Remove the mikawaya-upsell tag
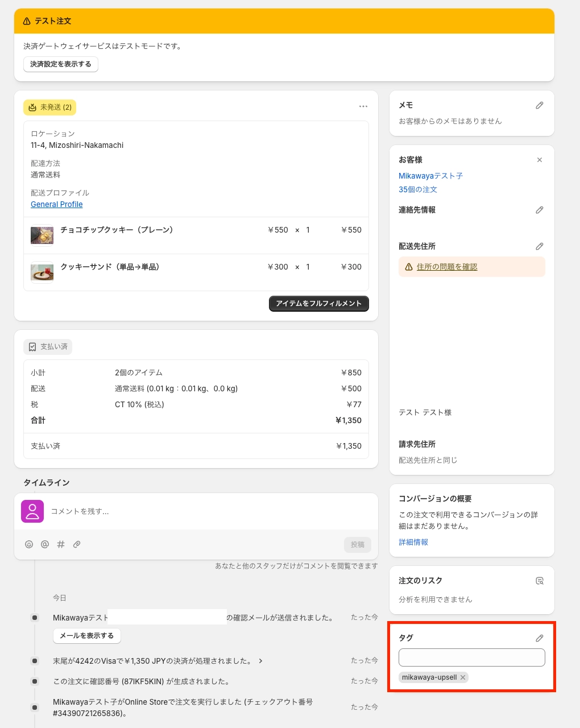 (x=463, y=677)
